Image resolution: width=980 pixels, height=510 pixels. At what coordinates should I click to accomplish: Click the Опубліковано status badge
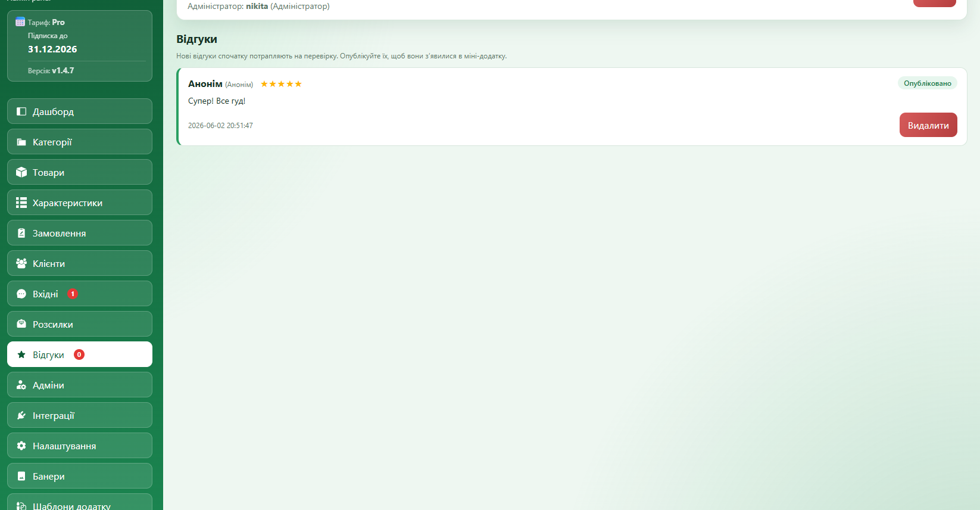point(928,83)
